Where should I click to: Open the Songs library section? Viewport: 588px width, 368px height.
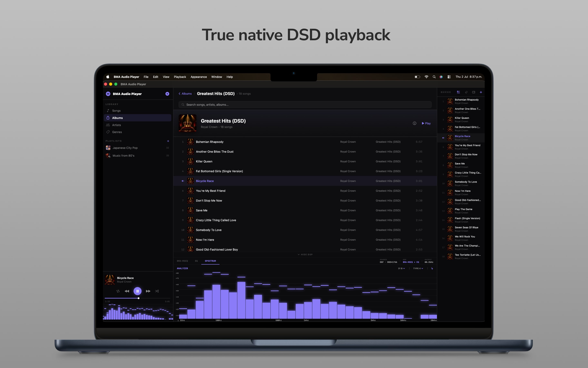pos(138,110)
